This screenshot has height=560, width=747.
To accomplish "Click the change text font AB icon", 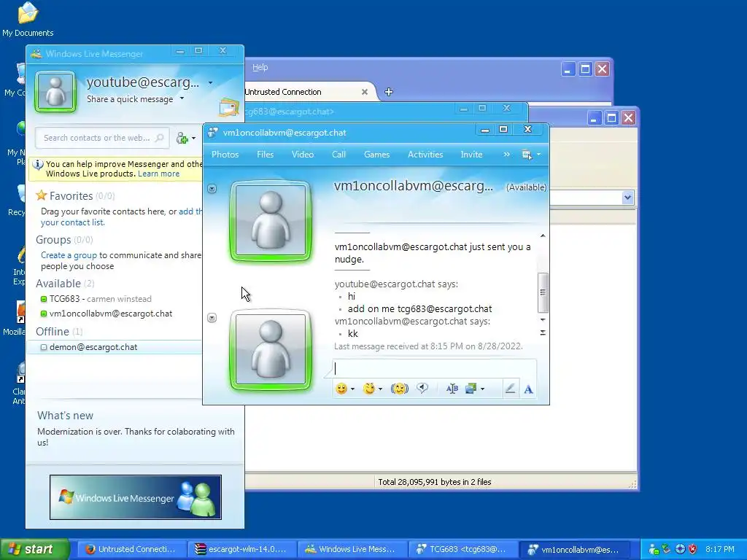I will point(452,389).
